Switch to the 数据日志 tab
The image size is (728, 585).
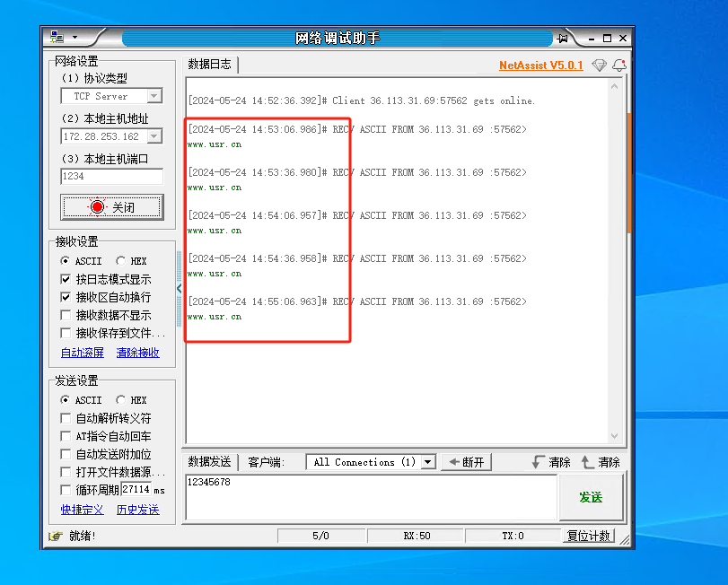point(209,65)
